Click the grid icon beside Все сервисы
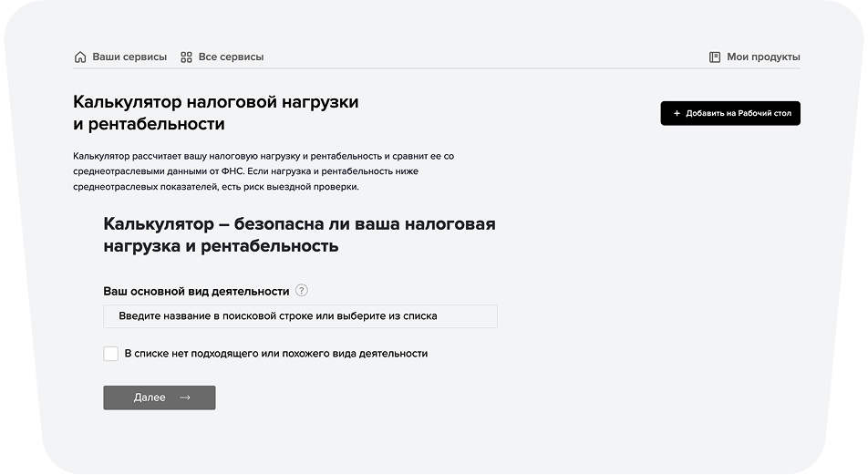 (187, 57)
